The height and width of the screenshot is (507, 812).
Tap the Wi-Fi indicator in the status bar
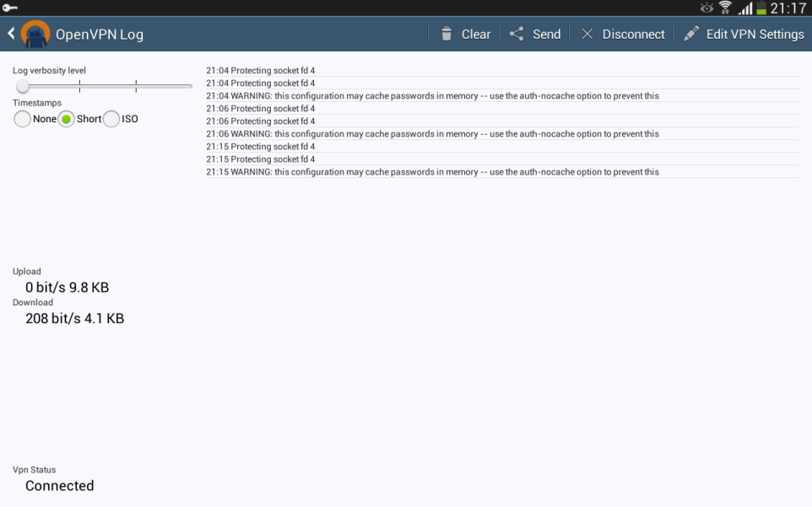726,8
